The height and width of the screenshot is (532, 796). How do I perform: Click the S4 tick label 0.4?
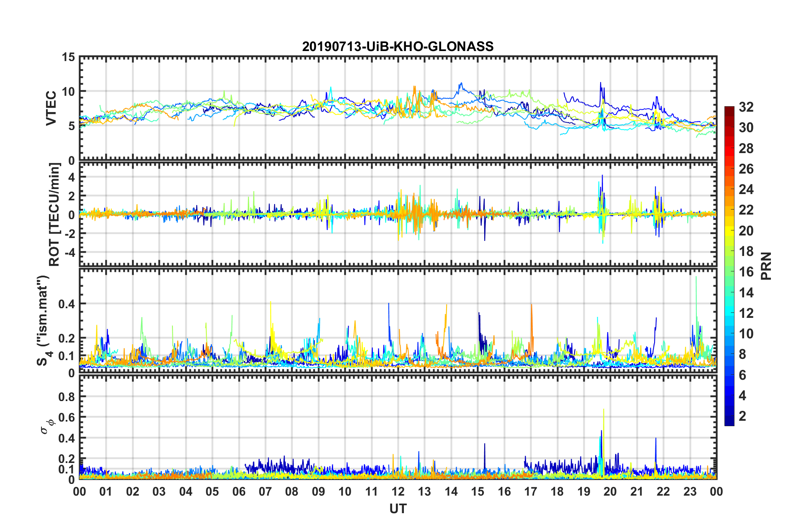[x=67, y=304]
